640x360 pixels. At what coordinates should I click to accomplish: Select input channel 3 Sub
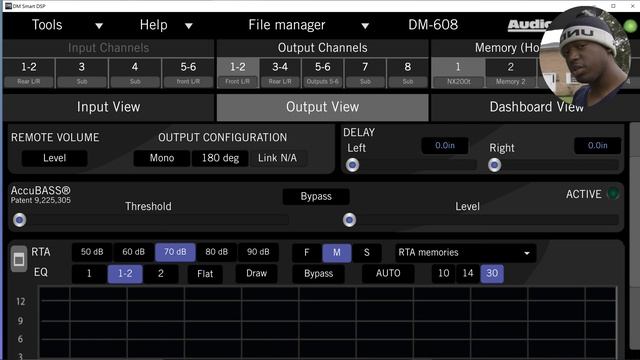pos(82,73)
